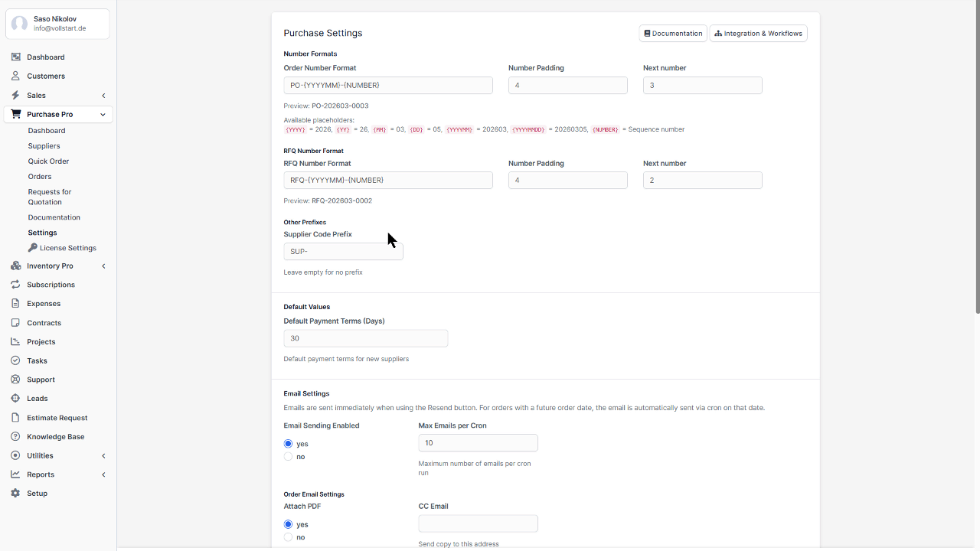This screenshot has height=551, width=980.
Task: Open the Suppliers submenu item
Action: coord(44,146)
